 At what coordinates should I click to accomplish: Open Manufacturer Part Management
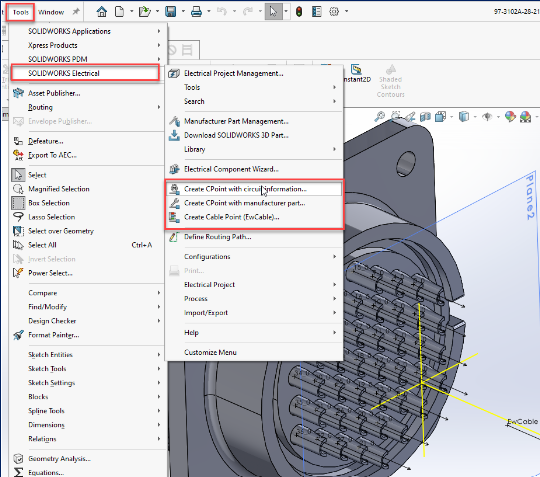[x=254, y=121]
